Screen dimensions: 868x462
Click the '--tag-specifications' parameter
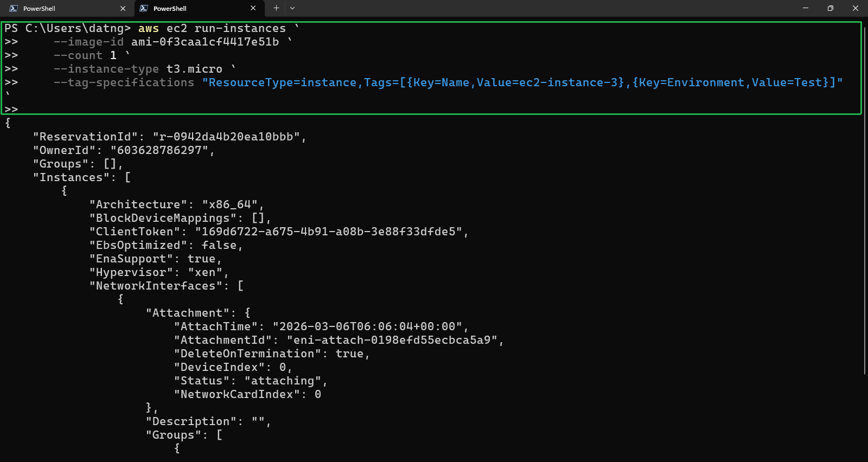click(x=124, y=82)
